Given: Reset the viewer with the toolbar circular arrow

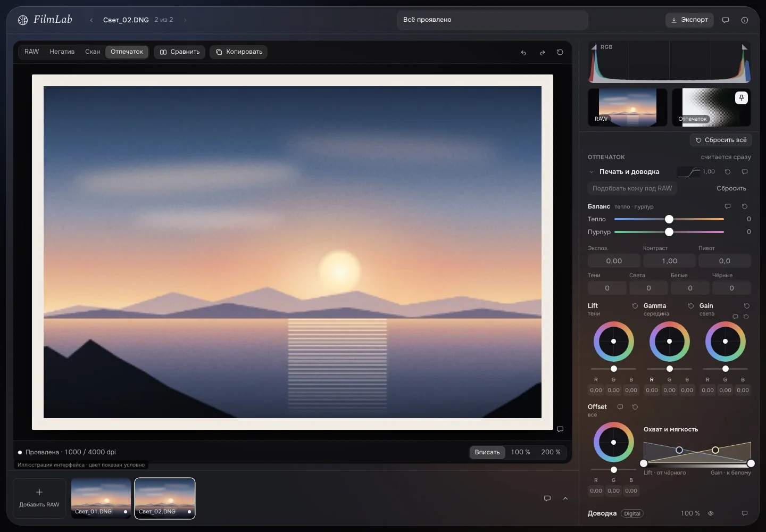Looking at the screenshot, I should pos(560,52).
